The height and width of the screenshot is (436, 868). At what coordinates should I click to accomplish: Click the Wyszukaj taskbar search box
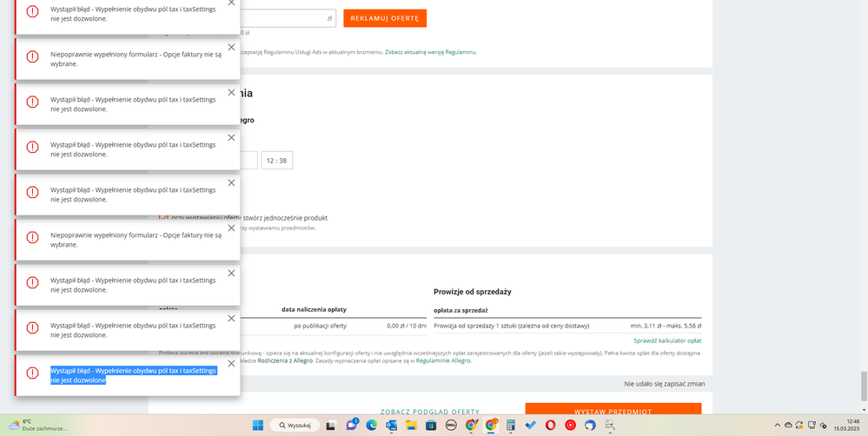(294, 426)
